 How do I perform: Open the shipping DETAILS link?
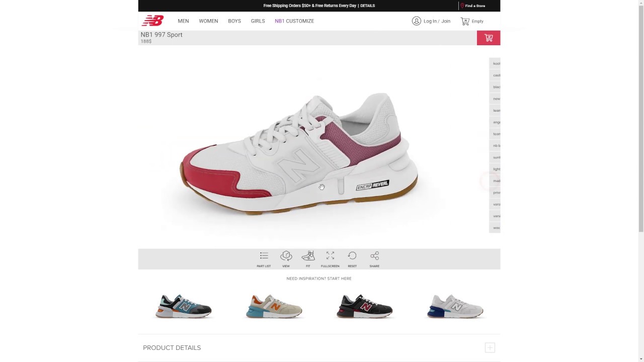pyautogui.click(x=367, y=6)
